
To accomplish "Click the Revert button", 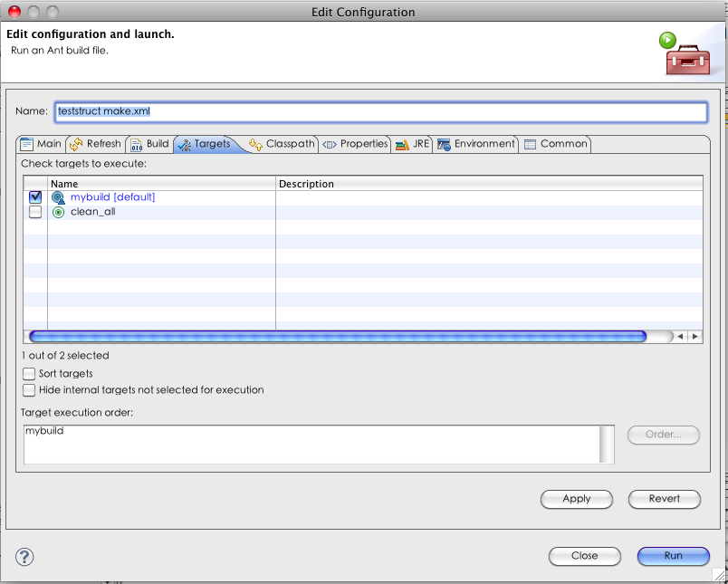I will 665,499.
